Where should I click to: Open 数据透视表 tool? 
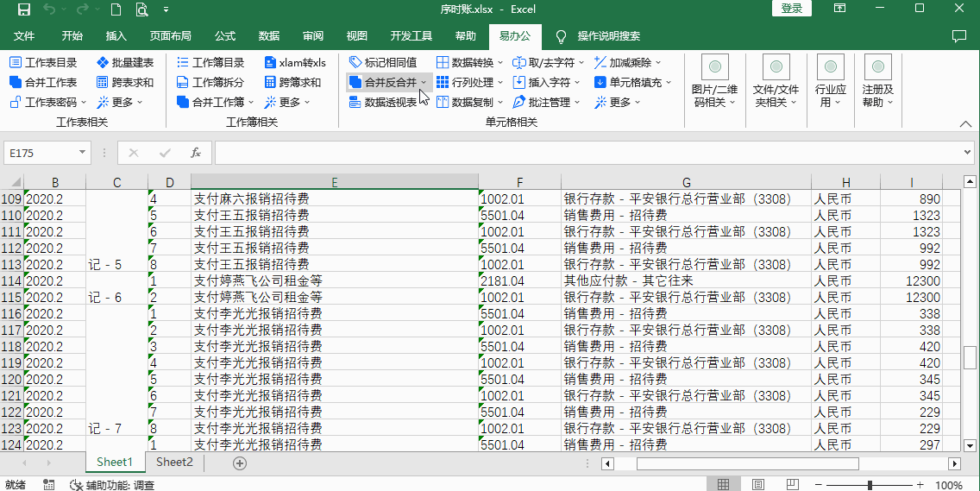coord(383,102)
